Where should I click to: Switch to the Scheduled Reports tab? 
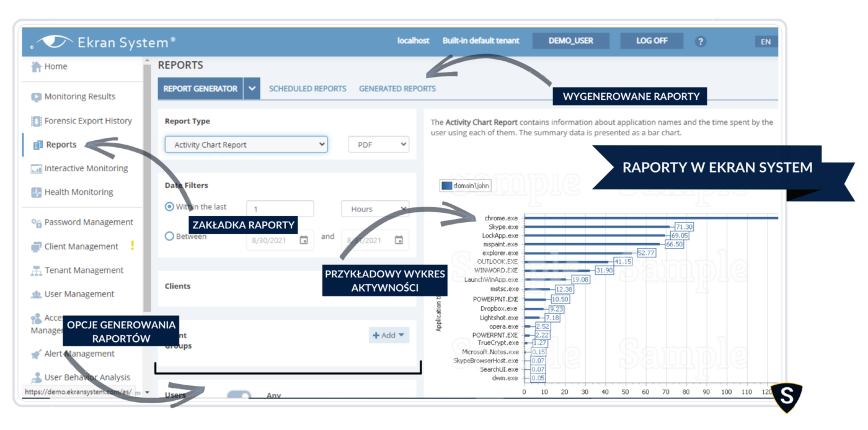point(308,89)
